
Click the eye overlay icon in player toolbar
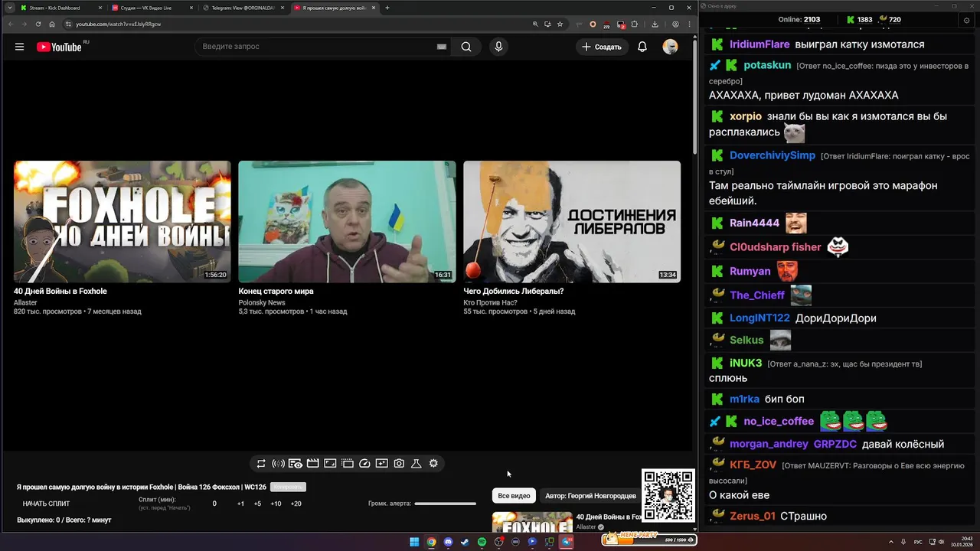(x=296, y=464)
